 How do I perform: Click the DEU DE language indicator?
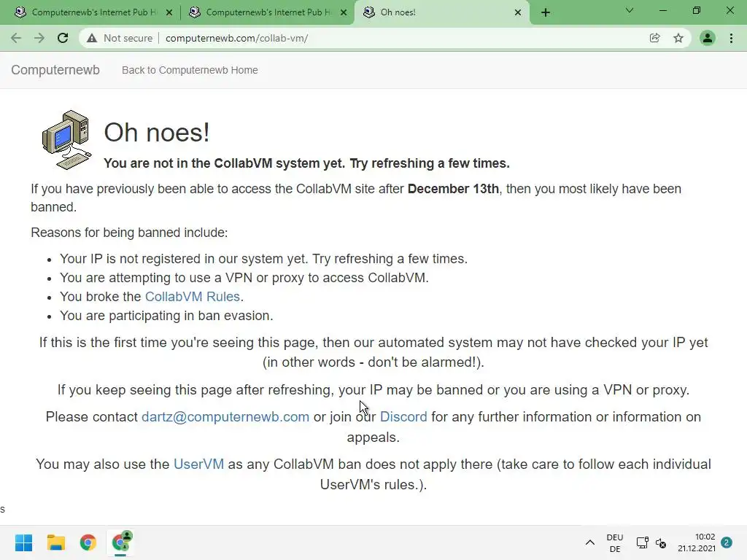point(615,542)
